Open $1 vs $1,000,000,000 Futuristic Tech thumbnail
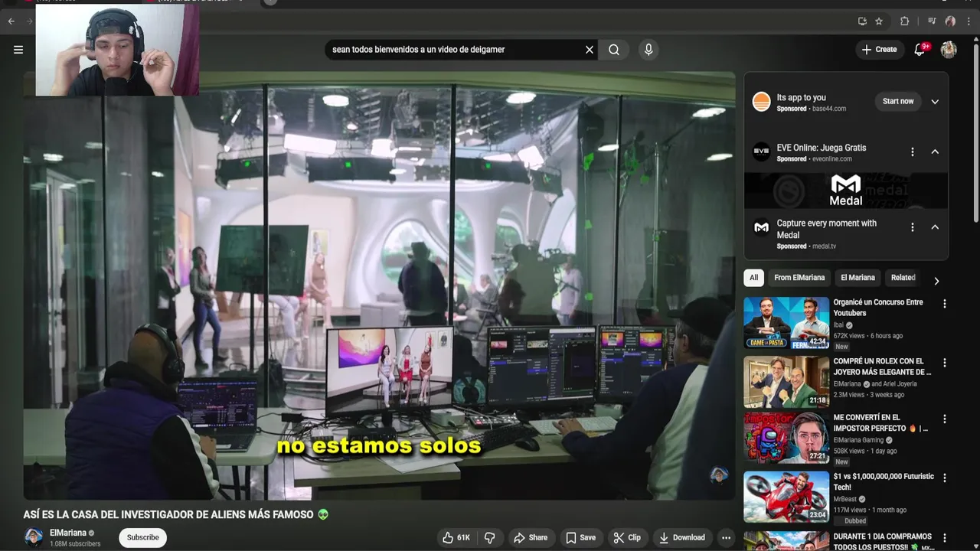 coord(786,497)
